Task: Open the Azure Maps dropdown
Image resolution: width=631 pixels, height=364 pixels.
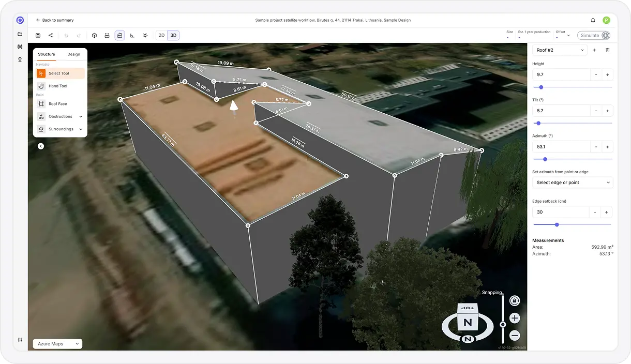Action: 57,344
